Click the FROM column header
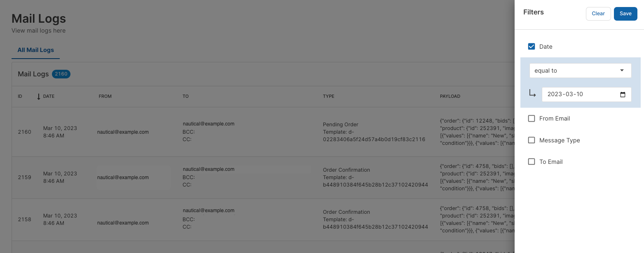Viewport: 644px width, 253px height. click(x=105, y=97)
